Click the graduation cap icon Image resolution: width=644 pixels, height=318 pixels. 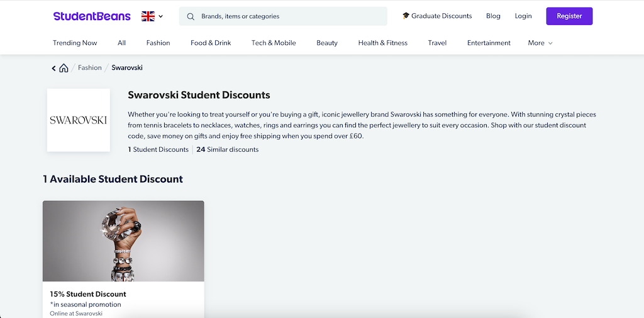click(406, 16)
